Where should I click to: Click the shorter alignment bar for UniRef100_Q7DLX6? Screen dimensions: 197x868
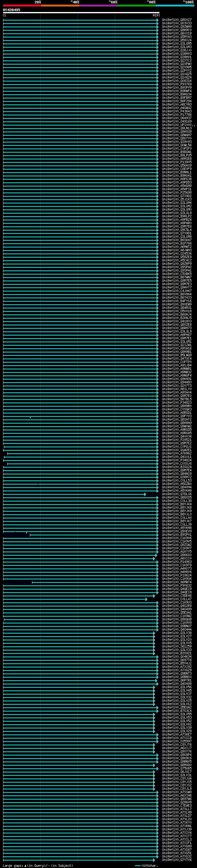74,494
